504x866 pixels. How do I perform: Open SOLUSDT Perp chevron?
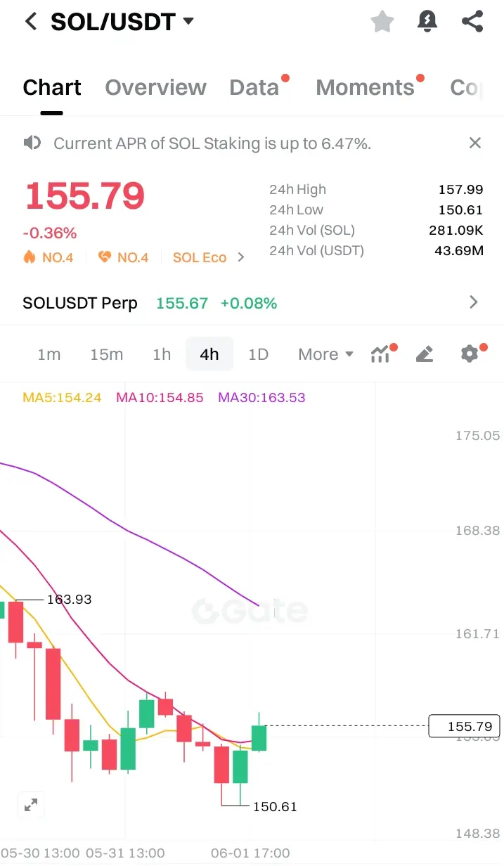pos(474,303)
